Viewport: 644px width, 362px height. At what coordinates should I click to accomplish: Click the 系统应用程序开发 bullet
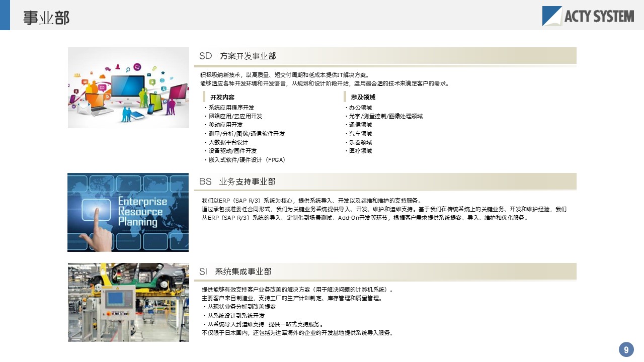(229, 108)
